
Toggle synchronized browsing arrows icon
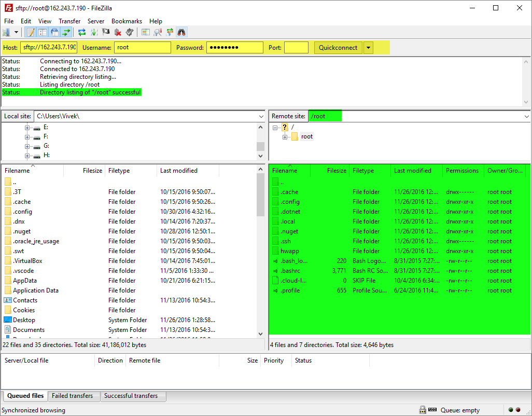[170, 32]
